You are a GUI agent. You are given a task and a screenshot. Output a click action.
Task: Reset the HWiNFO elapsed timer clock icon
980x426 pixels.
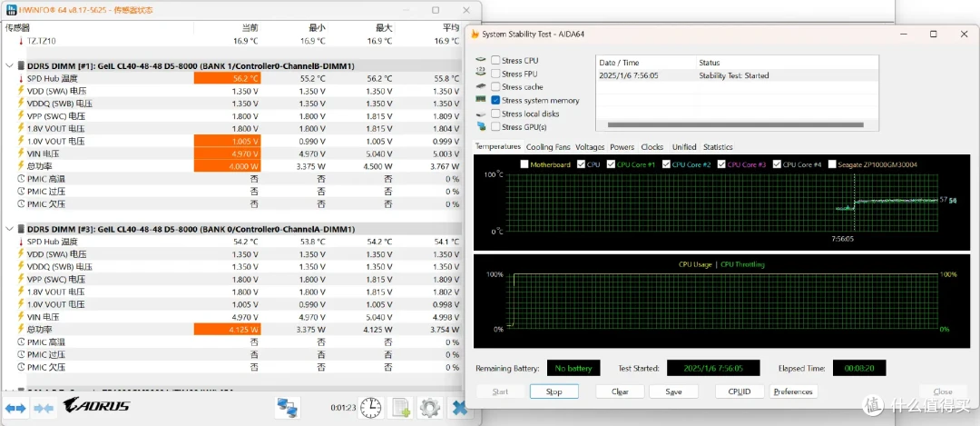click(x=370, y=408)
